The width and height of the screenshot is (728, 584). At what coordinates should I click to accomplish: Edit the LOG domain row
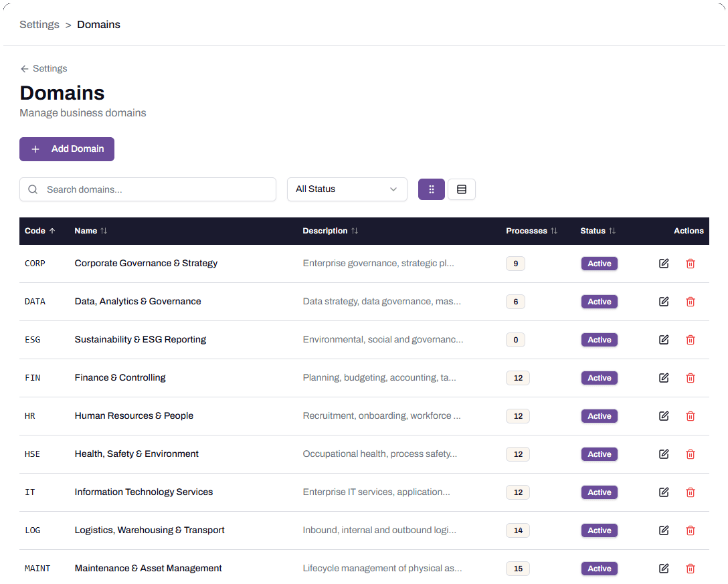click(664, 530)
